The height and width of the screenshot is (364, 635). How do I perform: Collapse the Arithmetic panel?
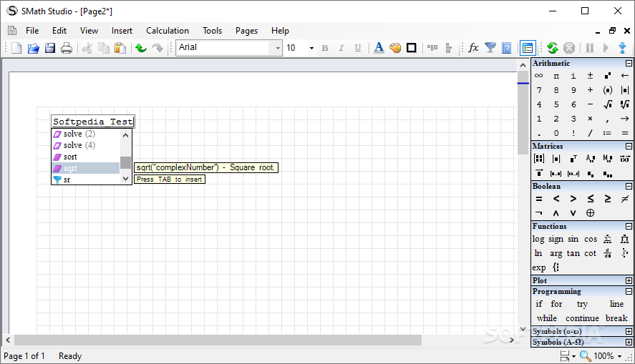coord(629,64)
